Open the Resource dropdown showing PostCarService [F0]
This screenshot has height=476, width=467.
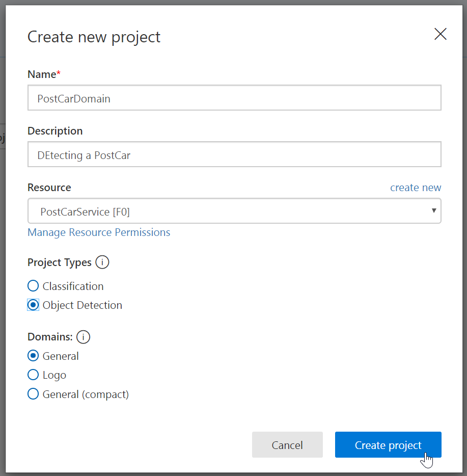click(x=234, y=211)
